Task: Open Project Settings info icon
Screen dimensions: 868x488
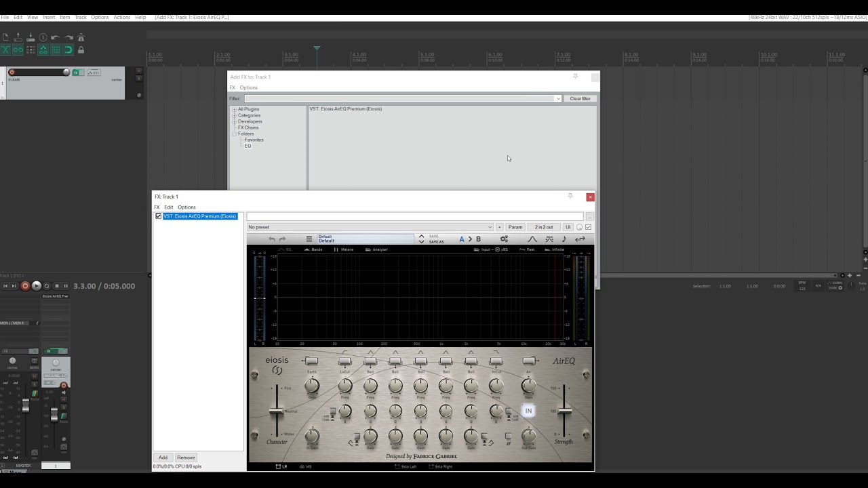Action: tap(43, 37)
